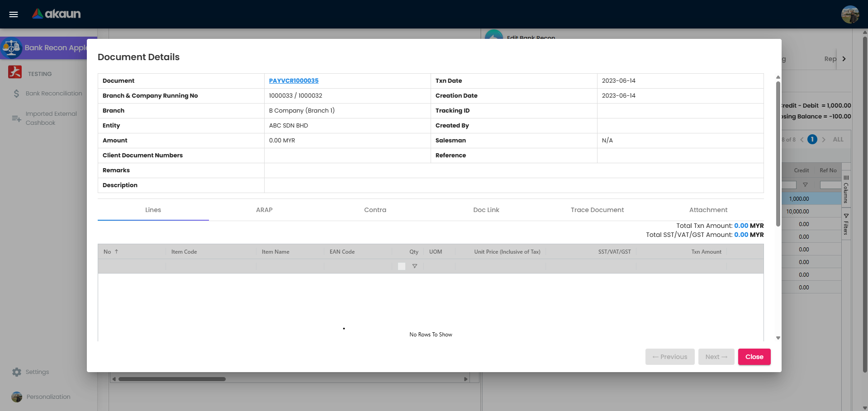Sort by Item Code column header
The height and width of the screenshot is (411, 868).
(184, 252)
